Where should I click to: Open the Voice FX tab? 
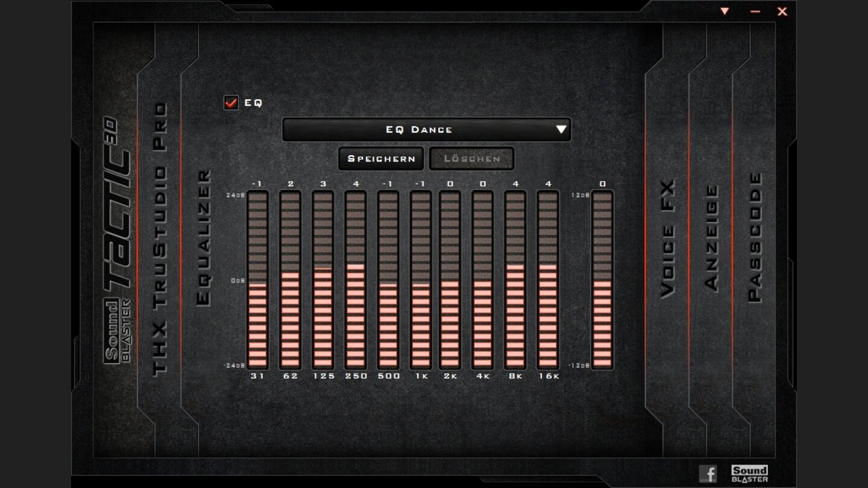point(667,238)
